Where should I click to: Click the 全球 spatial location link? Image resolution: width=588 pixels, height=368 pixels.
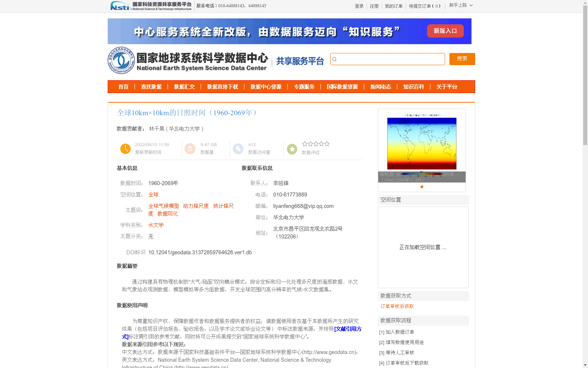click(x=153, y=195)
